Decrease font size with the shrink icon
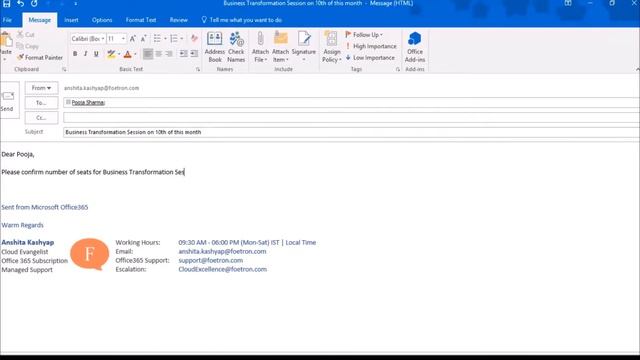 [143, 39]
